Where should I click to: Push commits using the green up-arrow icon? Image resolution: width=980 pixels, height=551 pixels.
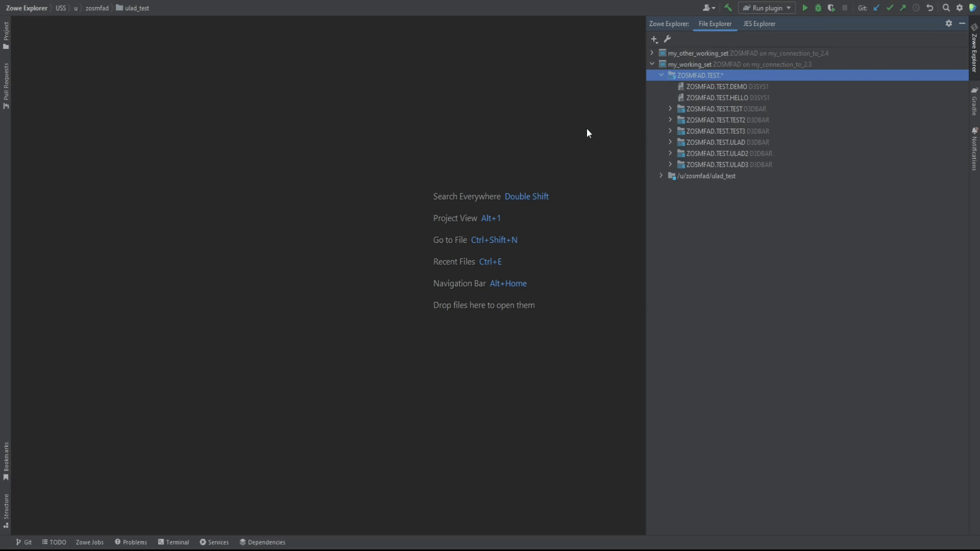point(903,8)
